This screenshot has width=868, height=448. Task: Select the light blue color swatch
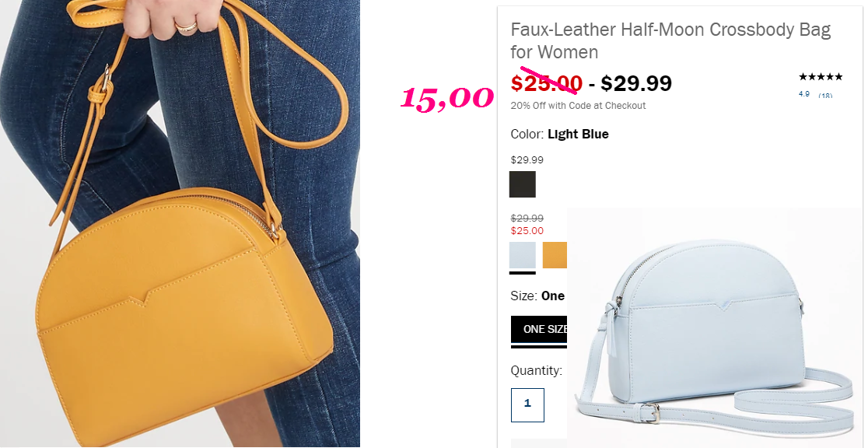[x=522, y=255]
